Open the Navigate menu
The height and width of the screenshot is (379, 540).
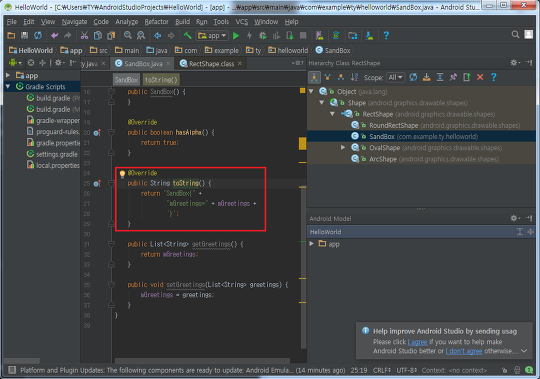(x=74, y=22)
